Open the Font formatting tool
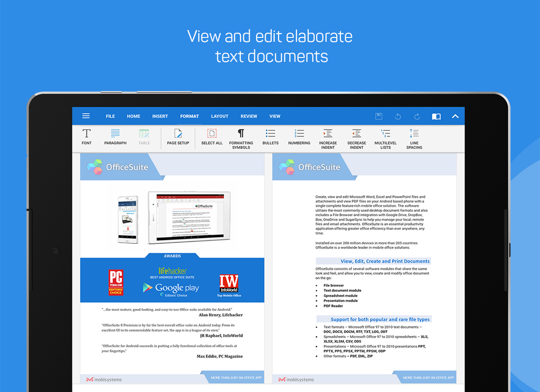 coord(87,137)
